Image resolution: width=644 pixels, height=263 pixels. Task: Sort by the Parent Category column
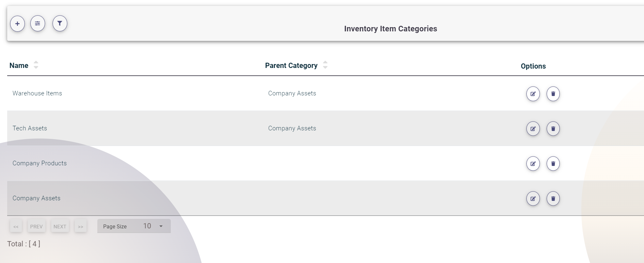pyautogui.click(x=325, y=65)
